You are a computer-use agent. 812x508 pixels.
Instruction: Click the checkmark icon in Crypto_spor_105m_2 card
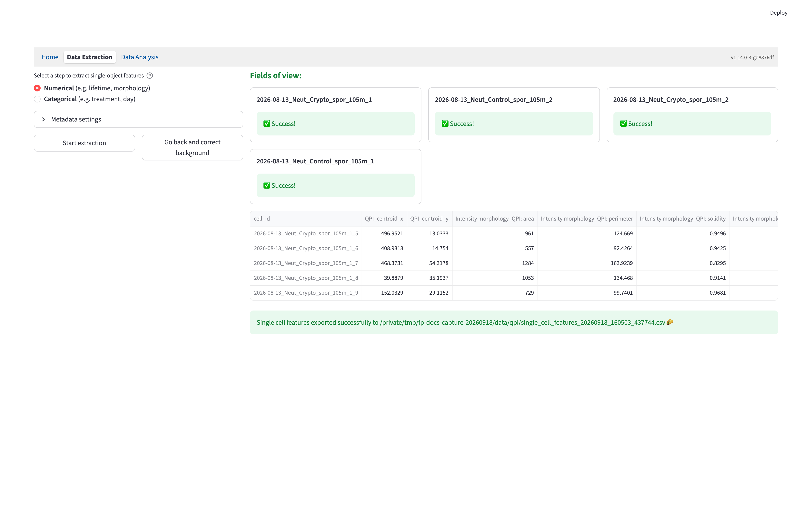click(623, 124)
